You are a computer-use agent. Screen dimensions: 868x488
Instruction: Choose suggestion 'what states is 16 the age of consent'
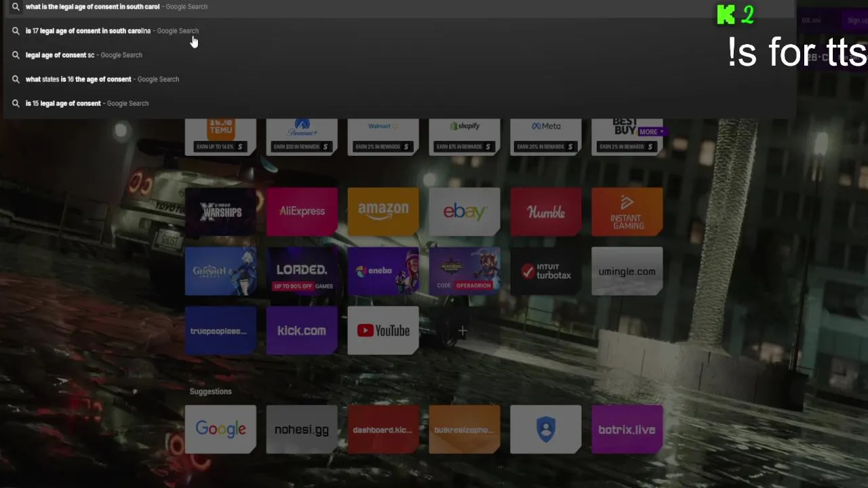click(399, 79)
